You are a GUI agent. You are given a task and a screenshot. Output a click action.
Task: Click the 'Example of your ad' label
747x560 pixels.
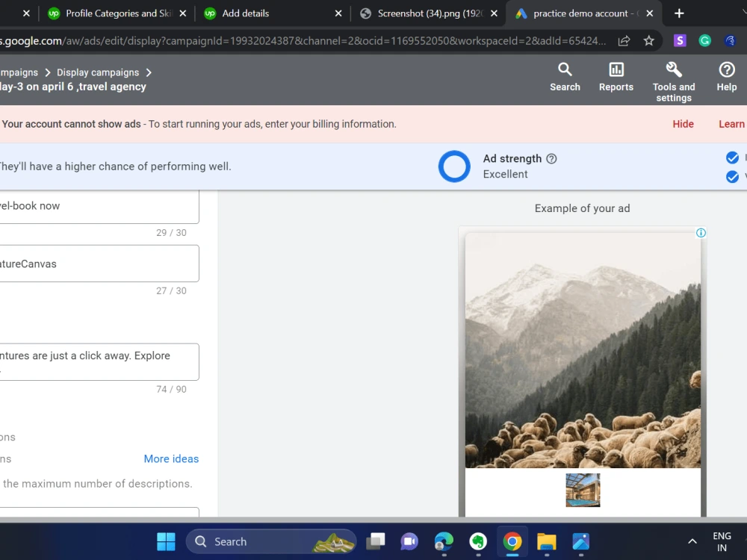582,208
